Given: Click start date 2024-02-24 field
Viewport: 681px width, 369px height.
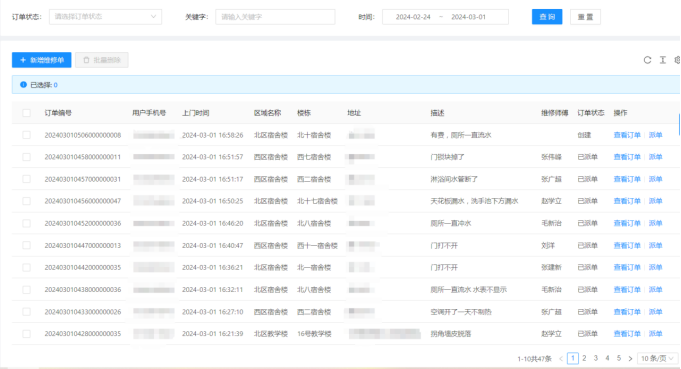Looking at the screenshot, I should click(413, 17).
